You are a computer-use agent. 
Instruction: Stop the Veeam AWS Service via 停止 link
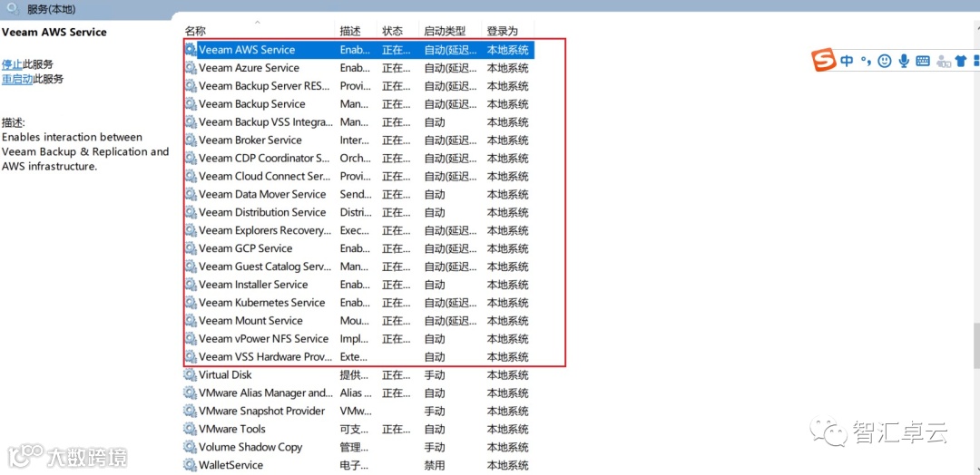[x=12, y=63]
